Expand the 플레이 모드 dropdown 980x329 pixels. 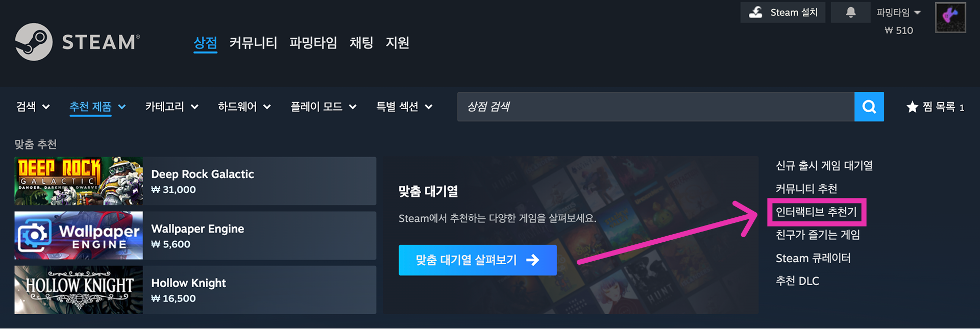point(323,107)
